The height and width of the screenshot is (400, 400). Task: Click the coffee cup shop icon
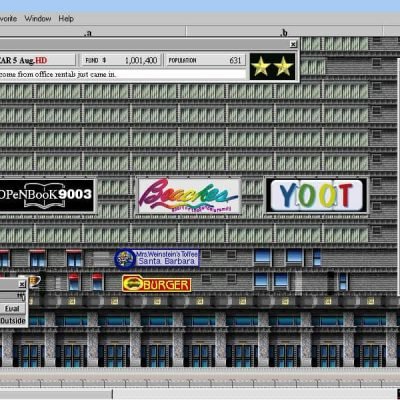pos(34,281)
